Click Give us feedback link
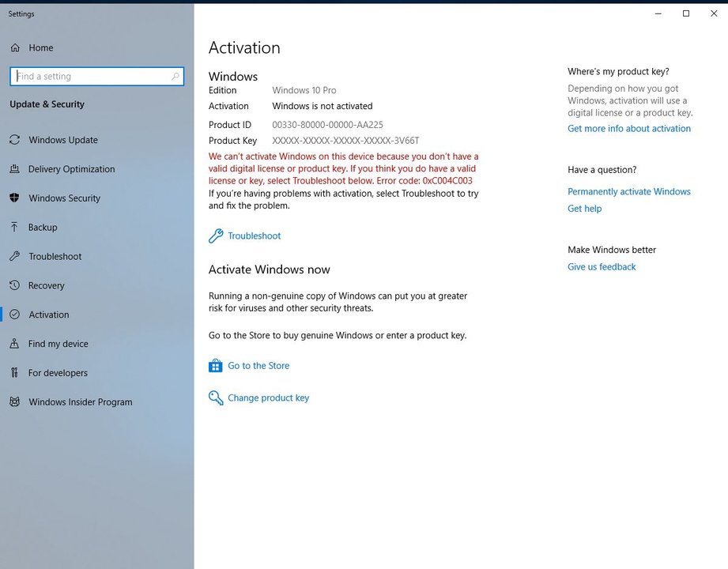This screenshot has height=569, width=728. [x=602, y=267]
